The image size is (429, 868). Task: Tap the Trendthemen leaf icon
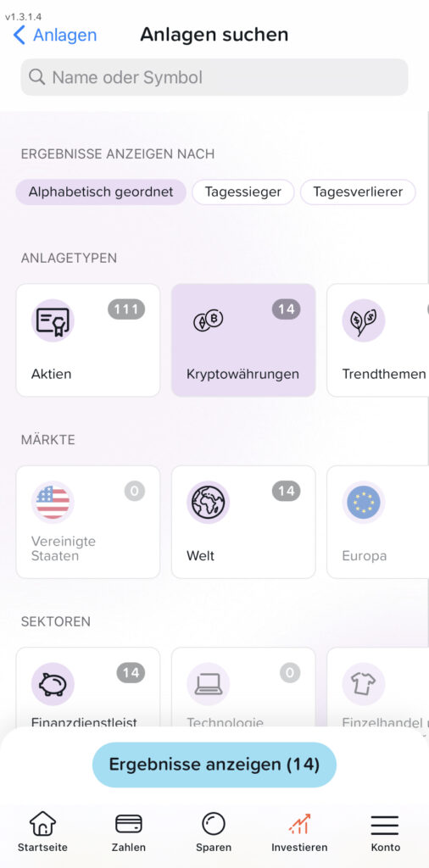tap(364, 320)
